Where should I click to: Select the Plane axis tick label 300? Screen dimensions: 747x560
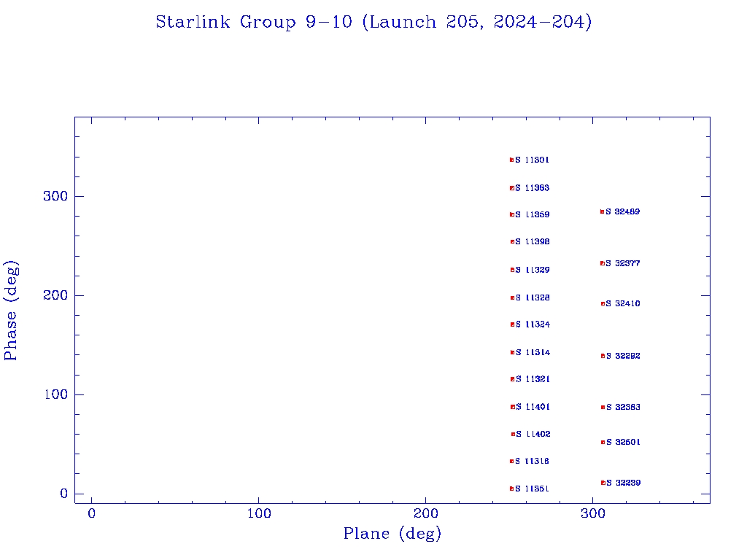point(592,513)
